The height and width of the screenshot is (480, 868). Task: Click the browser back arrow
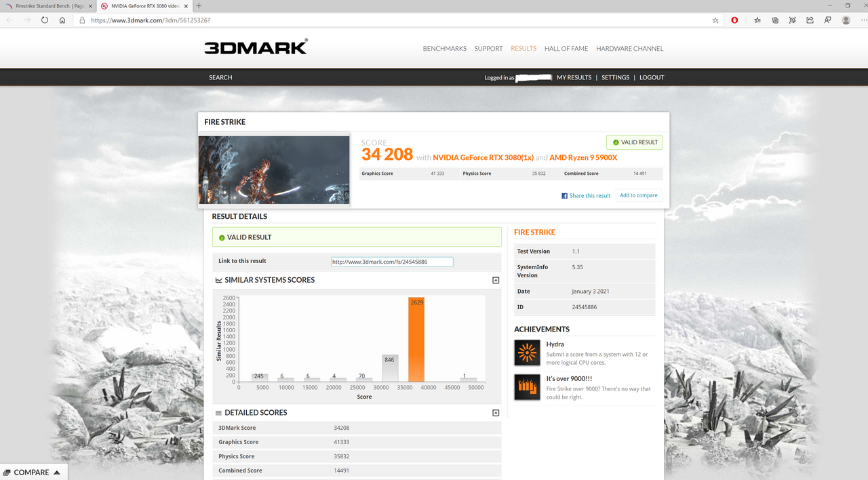[x=9, y=20]
